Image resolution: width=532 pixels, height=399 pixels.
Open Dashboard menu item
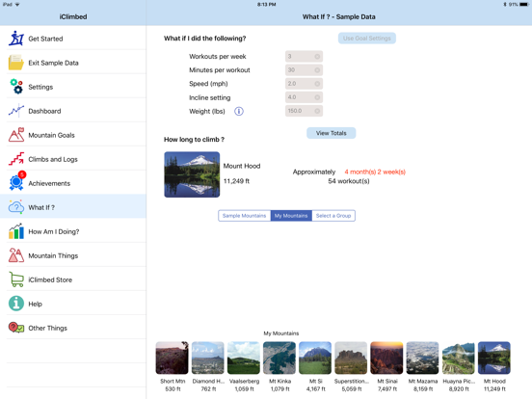tap(73, 111)
